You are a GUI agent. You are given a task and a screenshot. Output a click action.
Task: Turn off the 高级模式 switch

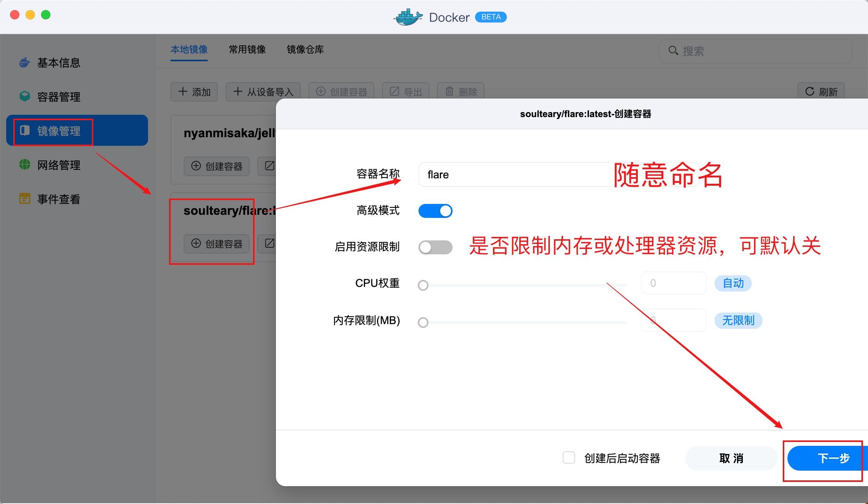tap(436, 211)
